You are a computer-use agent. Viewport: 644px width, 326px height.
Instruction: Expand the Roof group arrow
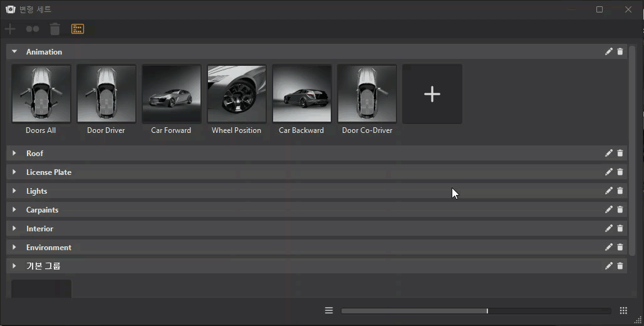pyautogui.click(x=14, y=153)
